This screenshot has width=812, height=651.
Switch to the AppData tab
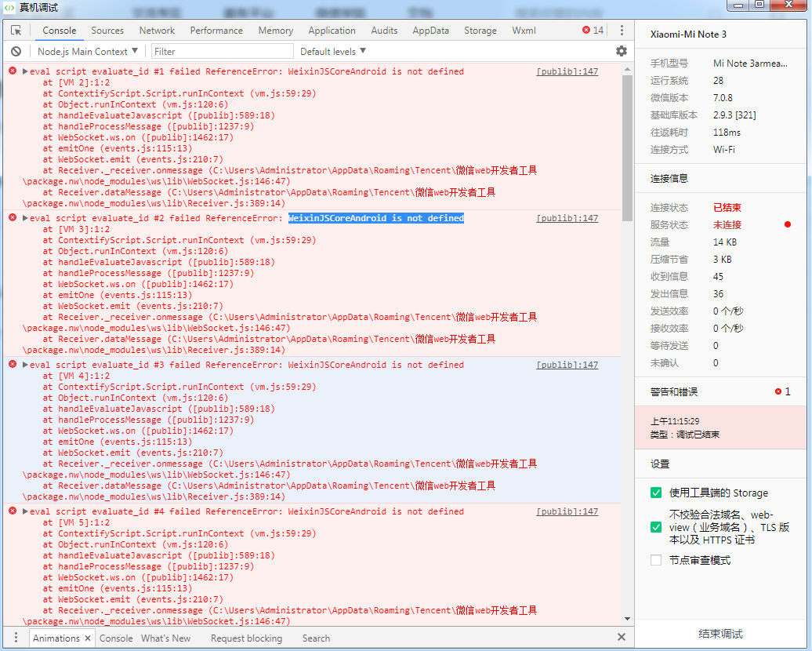[x=430, y=31]
